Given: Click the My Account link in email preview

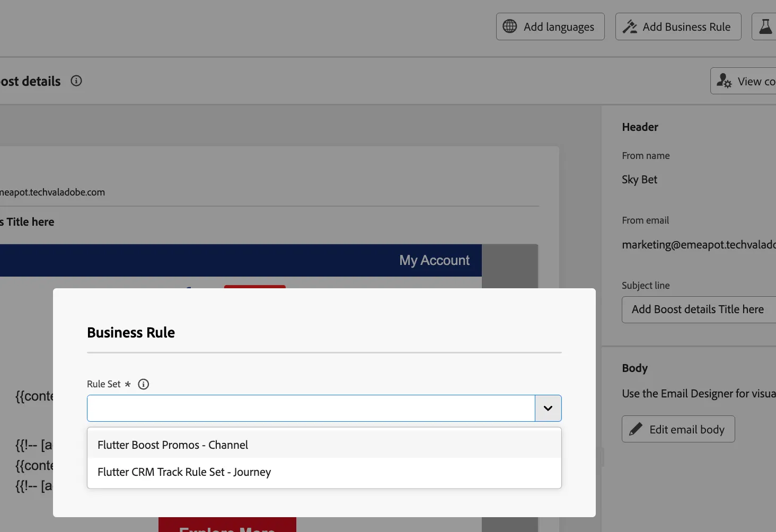Looking at the screenshot, I should click(x=434, y=260).
